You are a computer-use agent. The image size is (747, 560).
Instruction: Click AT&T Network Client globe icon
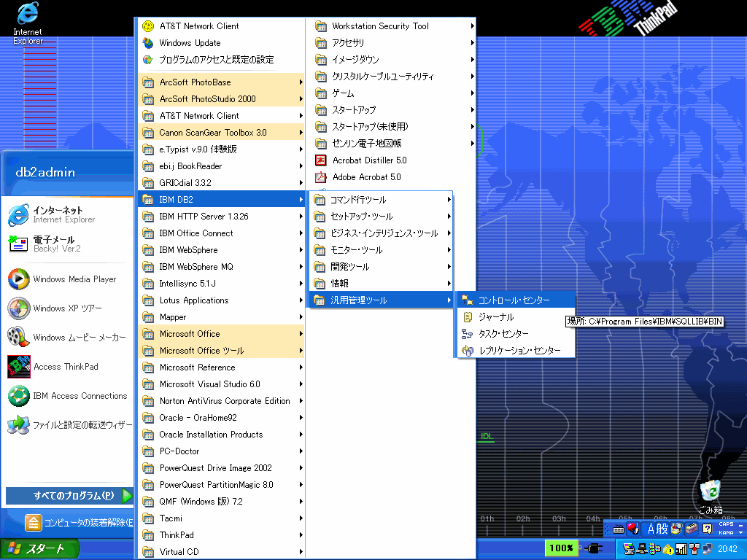(x=148, y=26)
